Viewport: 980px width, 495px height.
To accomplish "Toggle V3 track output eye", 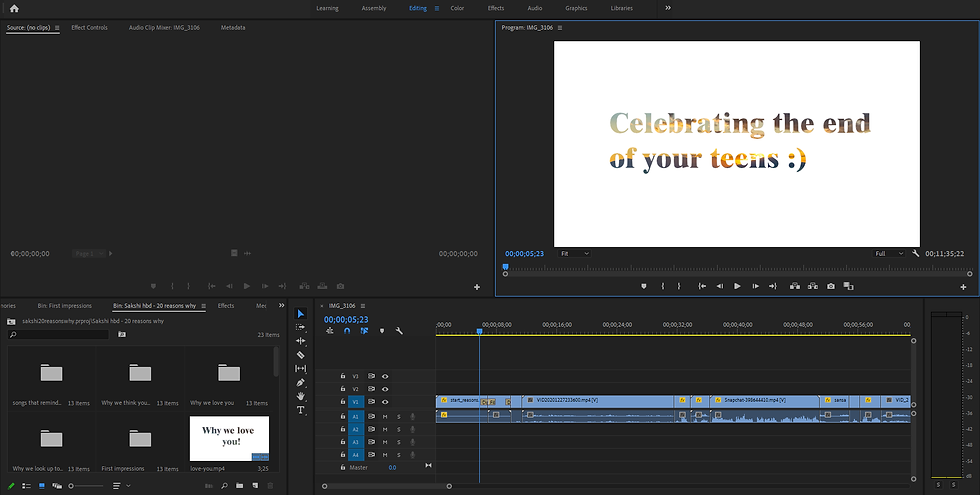I will click(x=385, y=376).
